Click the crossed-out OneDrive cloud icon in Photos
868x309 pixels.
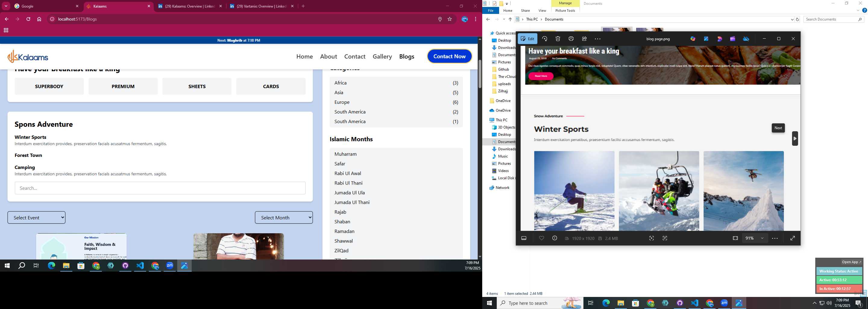coord(746,39)
